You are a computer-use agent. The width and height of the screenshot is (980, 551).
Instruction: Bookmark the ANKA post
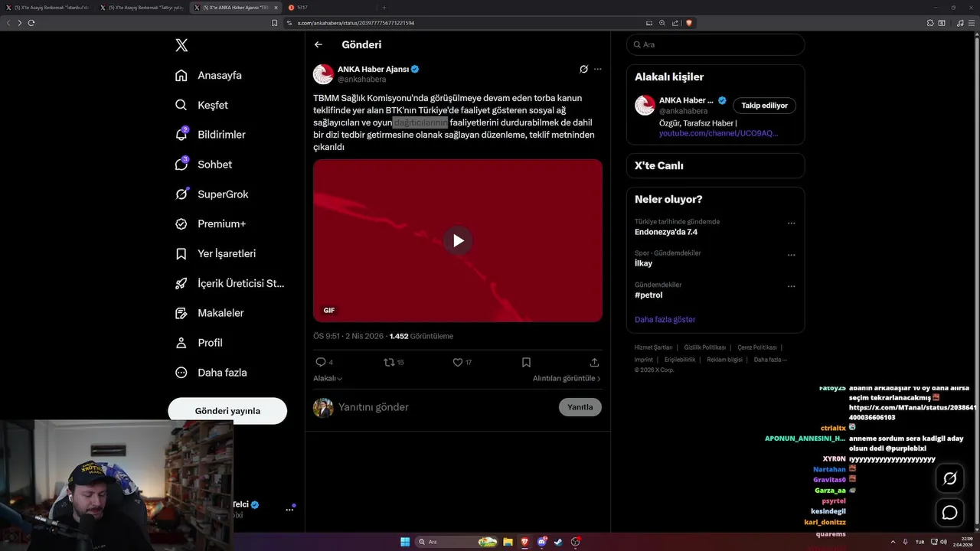click(526, 362)
